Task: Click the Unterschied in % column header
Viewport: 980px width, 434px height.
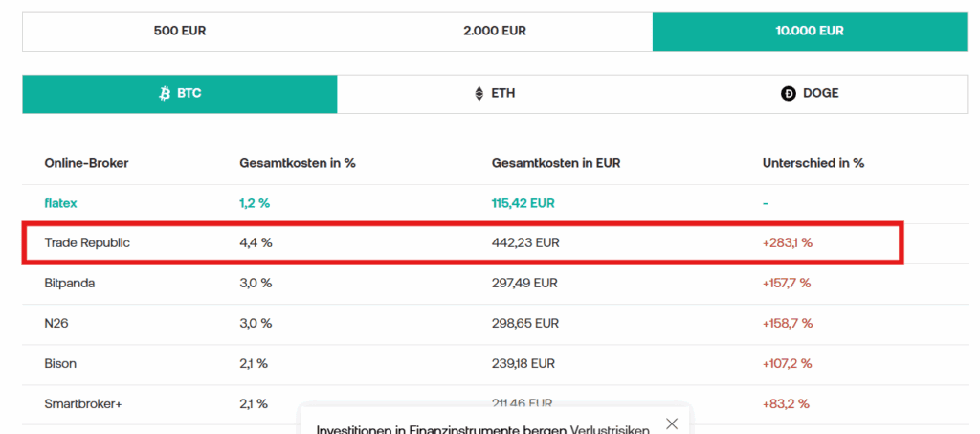Action: pyautogui.click(x=813, y=163)
